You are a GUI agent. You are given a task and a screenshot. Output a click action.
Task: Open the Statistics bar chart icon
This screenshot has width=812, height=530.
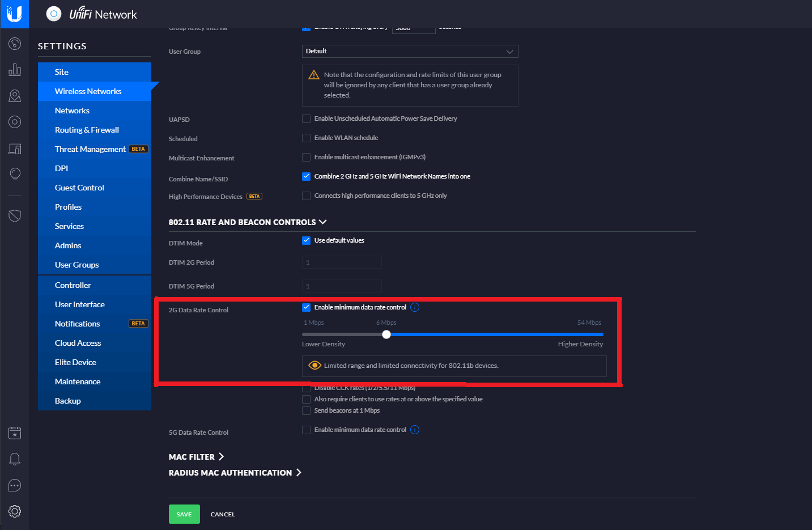15,70
